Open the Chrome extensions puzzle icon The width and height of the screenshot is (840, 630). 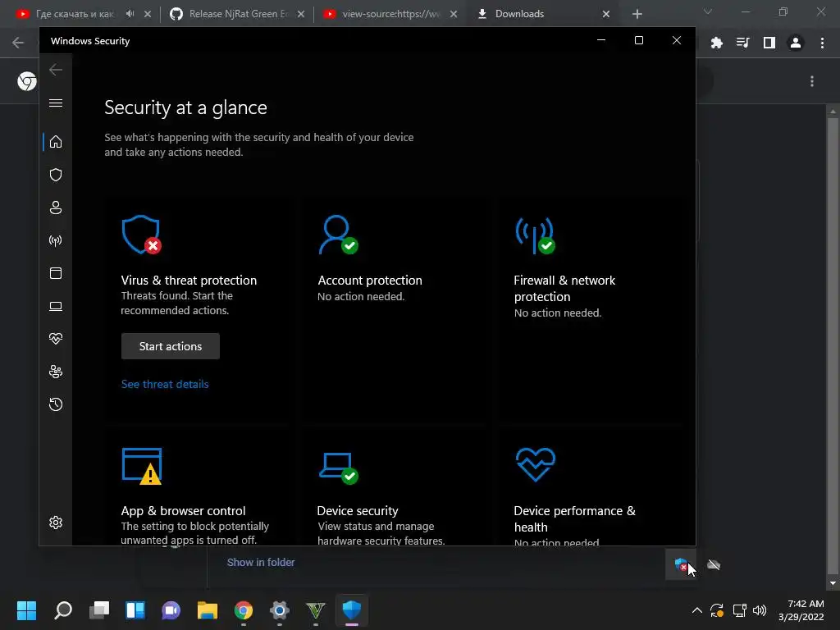717,43
